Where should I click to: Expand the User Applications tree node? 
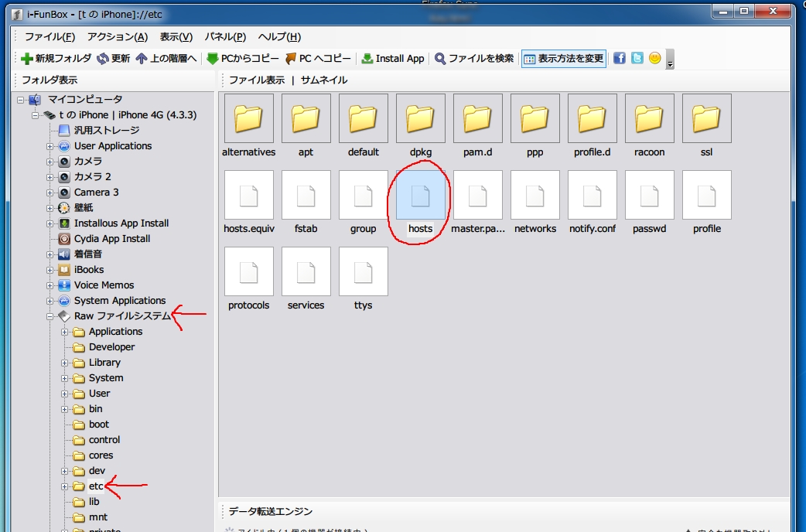[50, 146]
